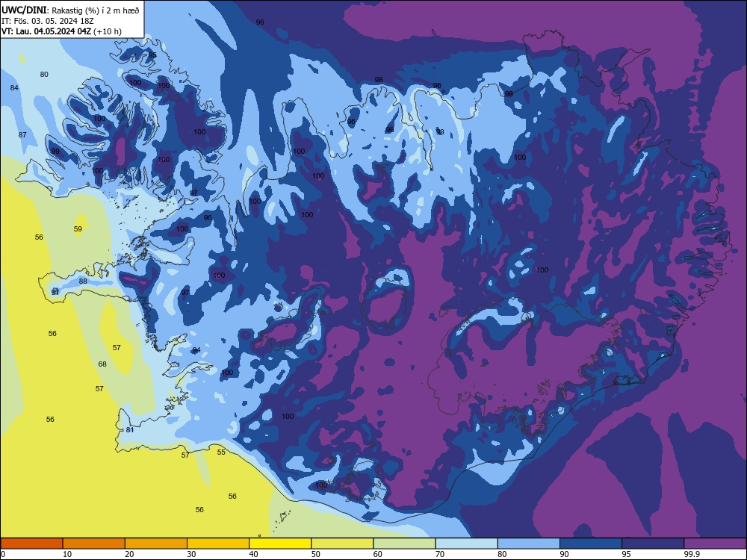Click the dark navy 95–99.9 legend swatch
This screenshot has height=560, width=747.
click(x=653, y=544)
